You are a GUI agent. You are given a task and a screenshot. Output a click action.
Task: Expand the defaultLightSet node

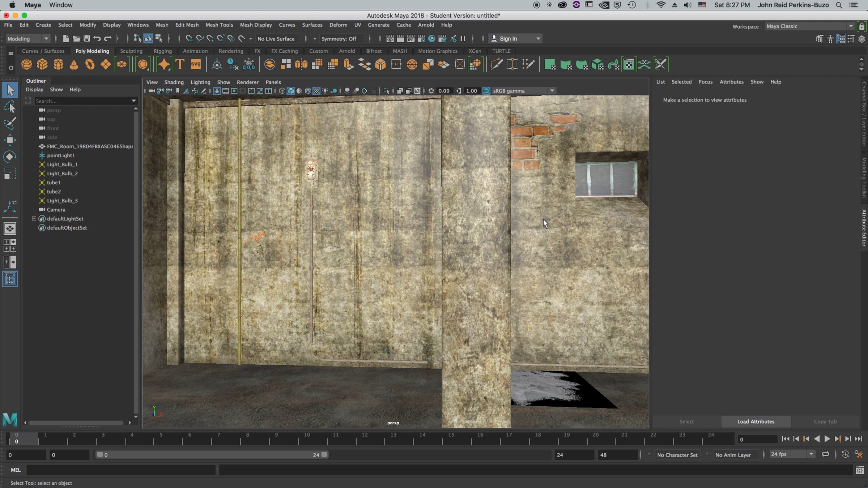(34, 219)
